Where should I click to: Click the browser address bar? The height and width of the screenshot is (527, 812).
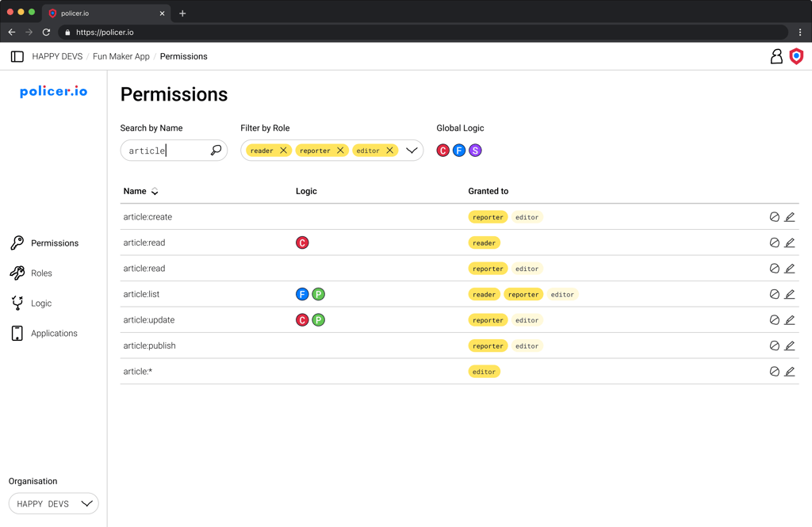tap(423, 32)
